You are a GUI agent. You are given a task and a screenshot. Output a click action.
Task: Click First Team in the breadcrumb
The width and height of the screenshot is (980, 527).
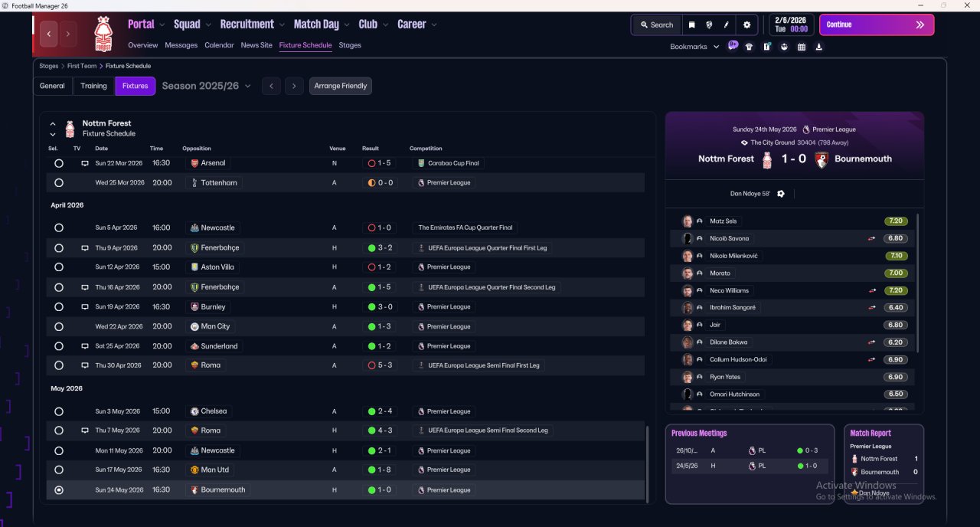pos(83,66)
